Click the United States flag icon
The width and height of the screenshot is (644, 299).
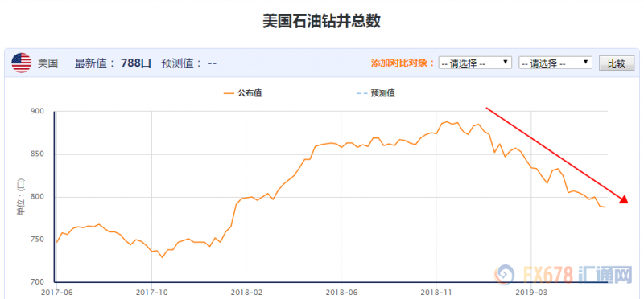click(22, 63)
